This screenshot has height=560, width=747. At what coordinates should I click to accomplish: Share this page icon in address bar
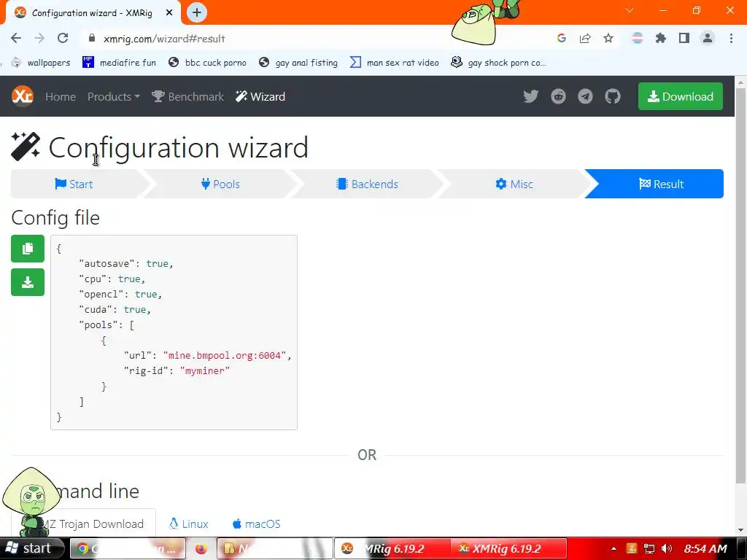pos(585,38)
